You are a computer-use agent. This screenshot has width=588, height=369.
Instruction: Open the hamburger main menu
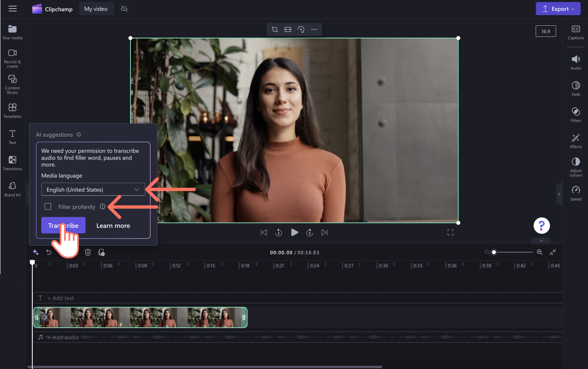tap(13, 9)
